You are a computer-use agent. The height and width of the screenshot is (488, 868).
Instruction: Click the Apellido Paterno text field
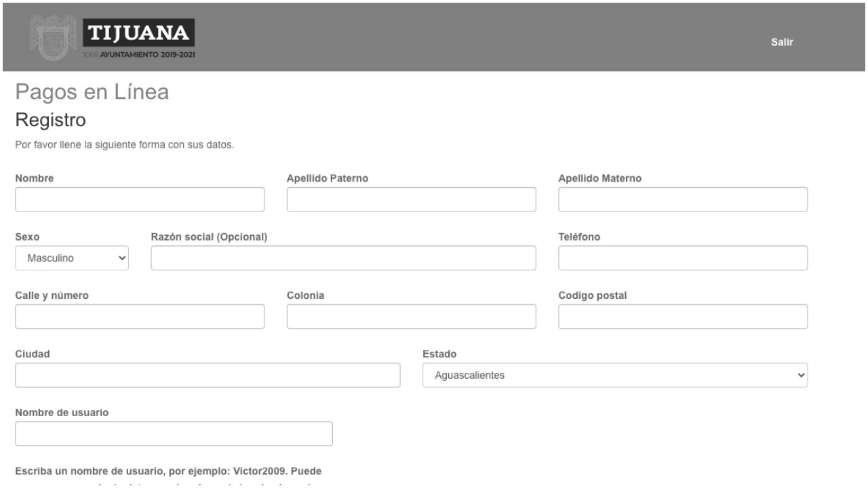click(411, 200)
